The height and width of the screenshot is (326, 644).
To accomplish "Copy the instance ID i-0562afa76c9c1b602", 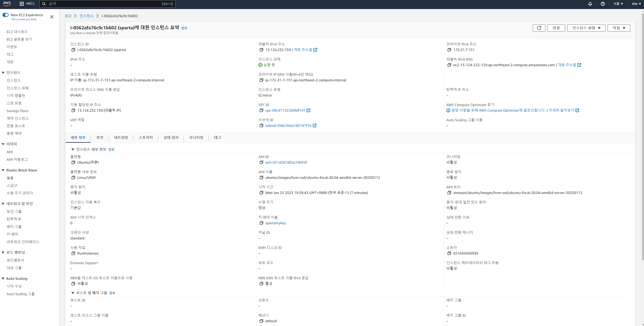I will (x=73, y=50).
